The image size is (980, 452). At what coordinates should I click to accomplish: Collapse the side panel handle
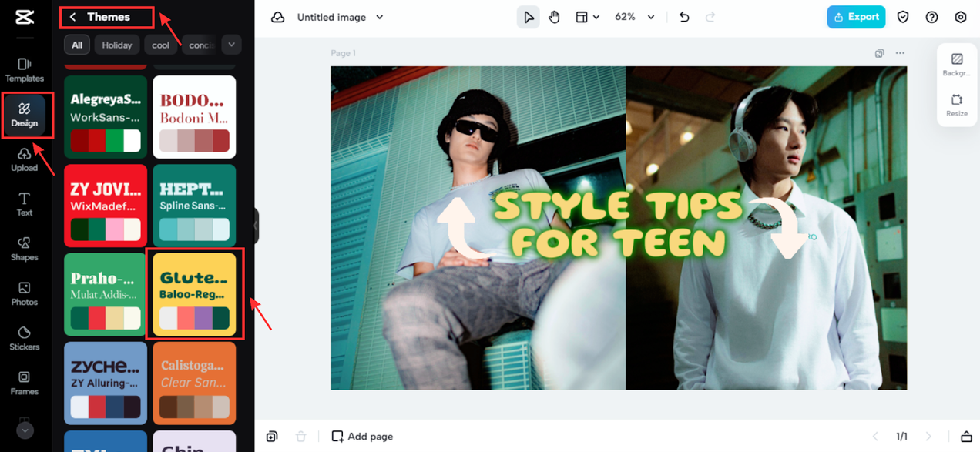pyautogui.click(x=256, y=226)
